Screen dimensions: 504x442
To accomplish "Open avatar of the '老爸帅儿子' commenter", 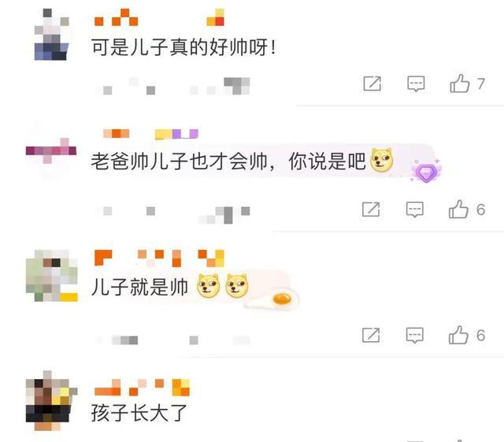I will (x=51, y=150).
